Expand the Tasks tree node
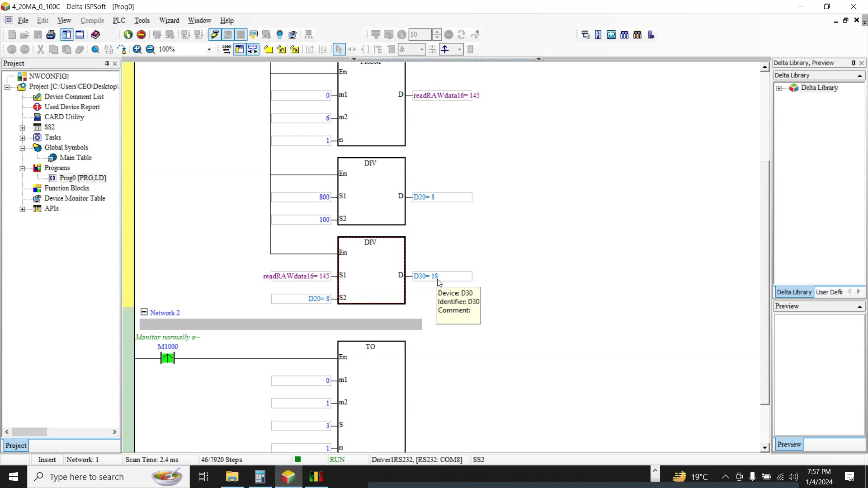Viewport: 868px width, 488px height. (x=22, y=138)
